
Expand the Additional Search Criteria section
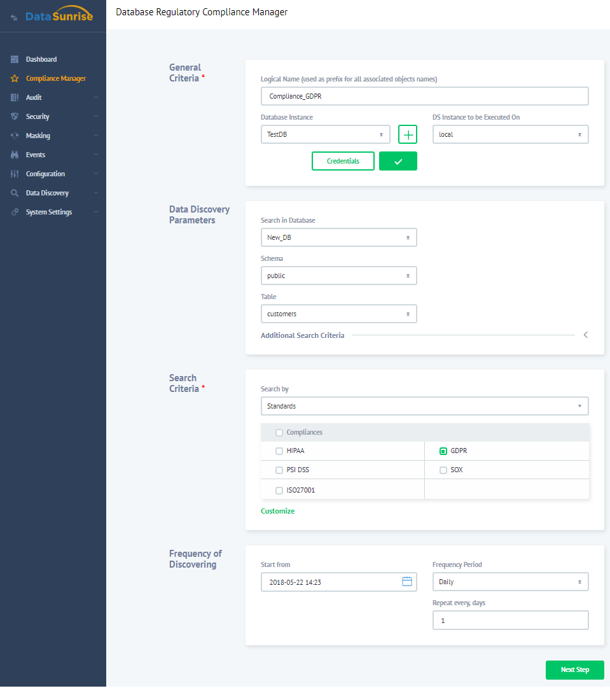point(585,335)
